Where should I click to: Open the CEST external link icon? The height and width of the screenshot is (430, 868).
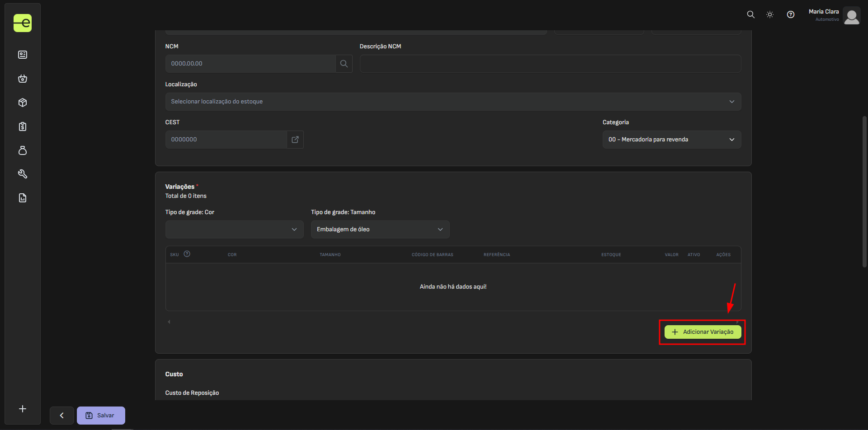point(295,140)
